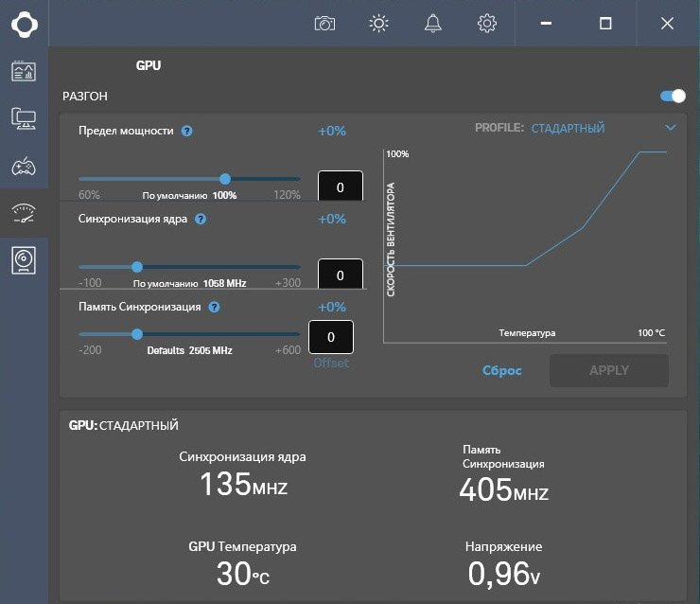Click the 135MHz core clock reading
The width and height of the screenshot is (700, 604).
coord(244,485)
